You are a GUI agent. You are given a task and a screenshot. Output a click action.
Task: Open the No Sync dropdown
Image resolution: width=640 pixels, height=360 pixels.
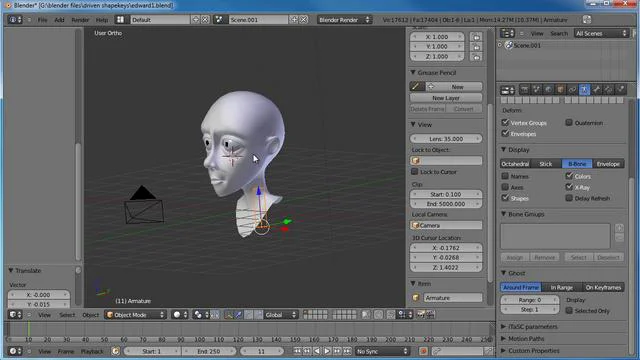click(382, 351)
